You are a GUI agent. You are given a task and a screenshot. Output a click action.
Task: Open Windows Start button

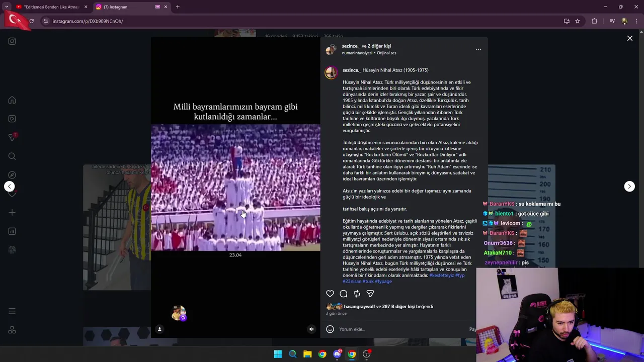(278, 354)
